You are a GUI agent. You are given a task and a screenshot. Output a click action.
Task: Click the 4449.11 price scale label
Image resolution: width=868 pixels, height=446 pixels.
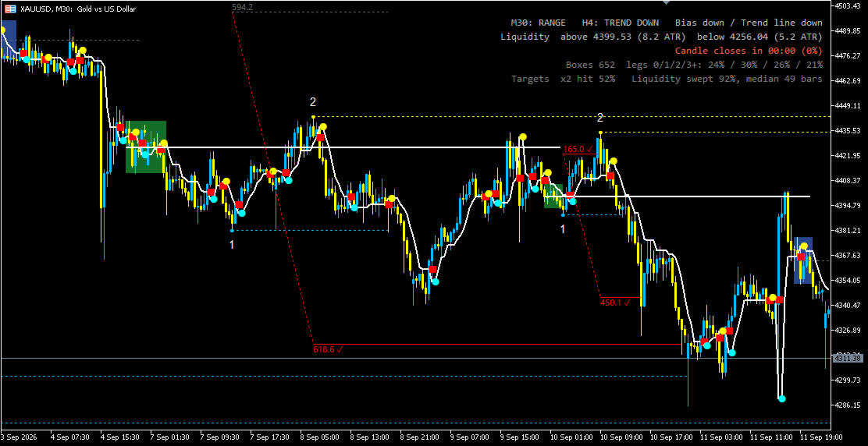pos(848,105)
